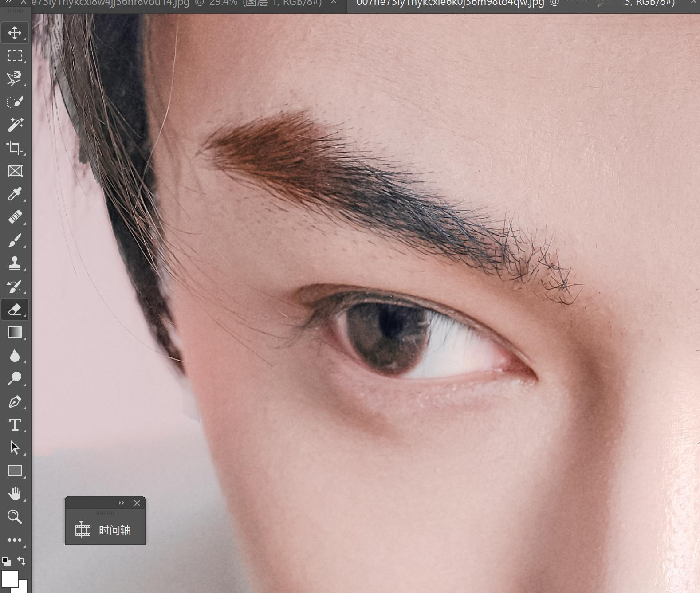The width and height of the screenshot is (700, 593).
Task: Select the Rectangle shape tool
Action: coord(15,471)
